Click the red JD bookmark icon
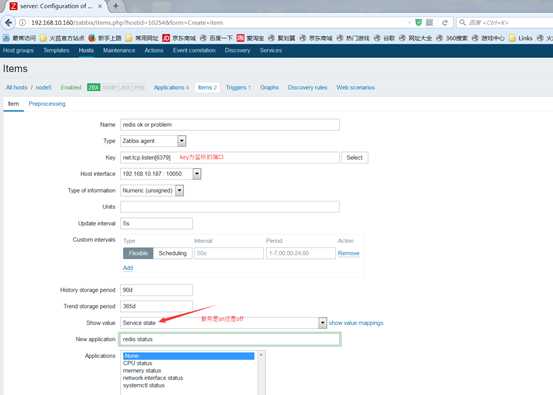 (166, 38)
